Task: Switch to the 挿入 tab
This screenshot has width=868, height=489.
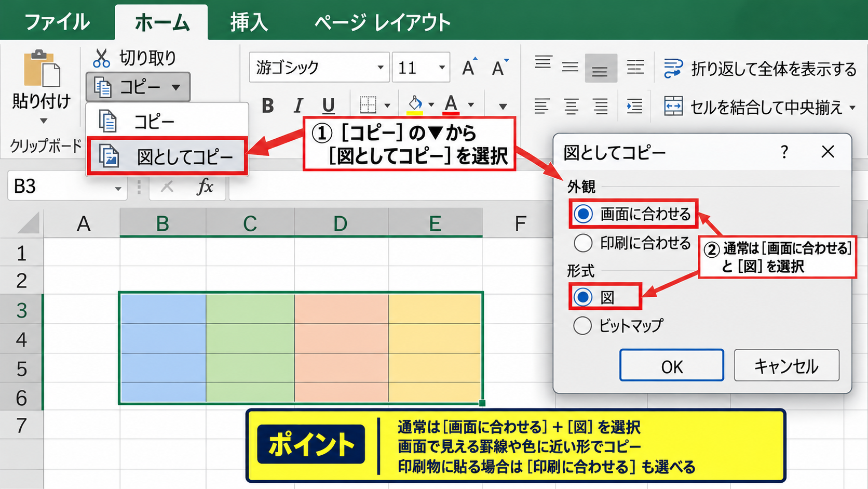Action: coord(249,22)
